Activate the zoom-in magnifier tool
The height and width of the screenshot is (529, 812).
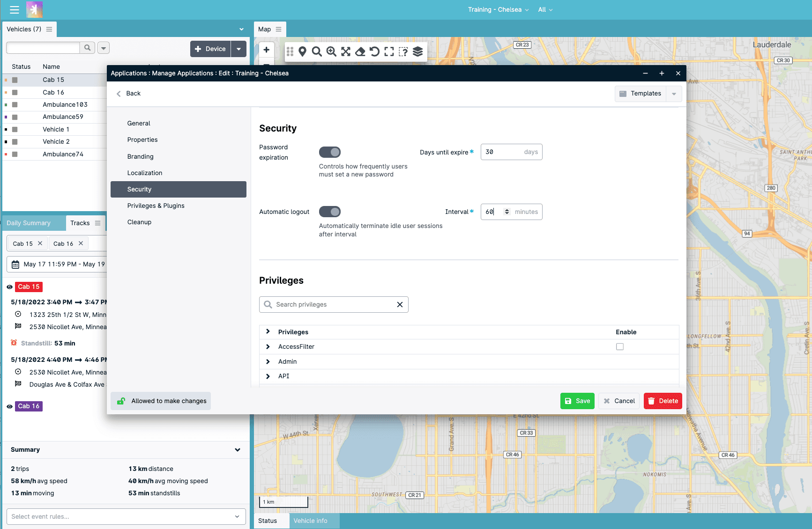tap(331, 51)
